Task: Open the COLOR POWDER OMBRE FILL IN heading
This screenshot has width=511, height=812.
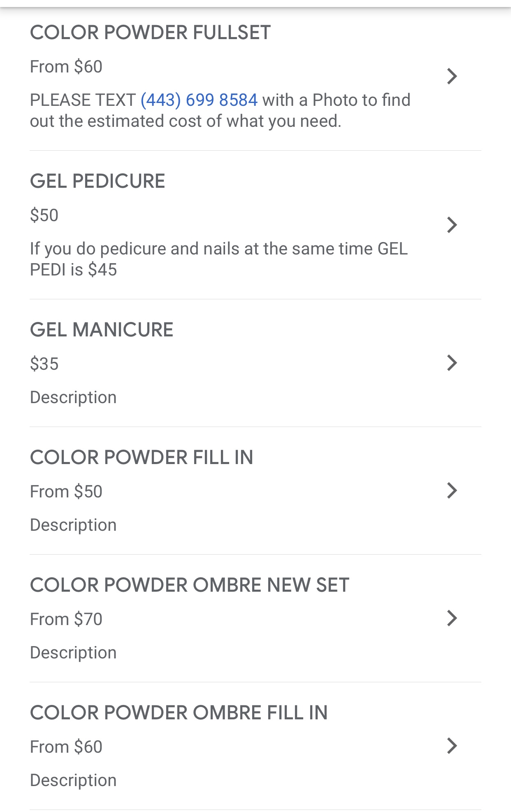Action: (179, 713)
